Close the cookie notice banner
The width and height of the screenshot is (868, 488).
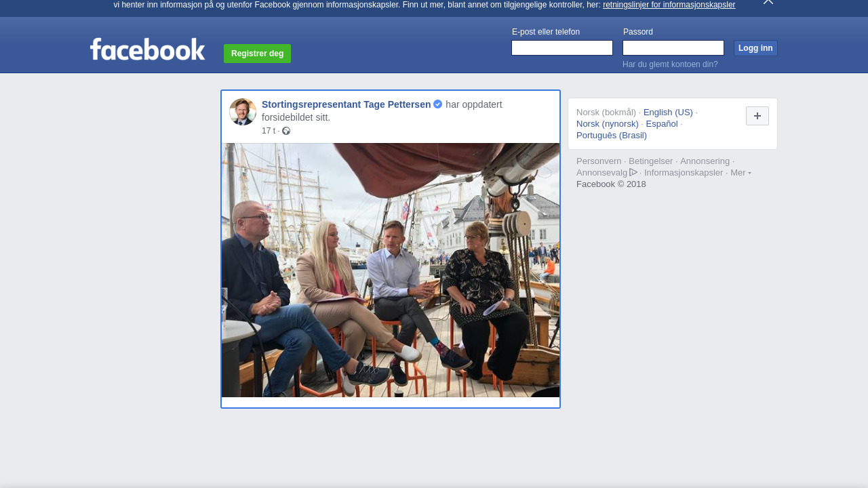click(768, 2)
